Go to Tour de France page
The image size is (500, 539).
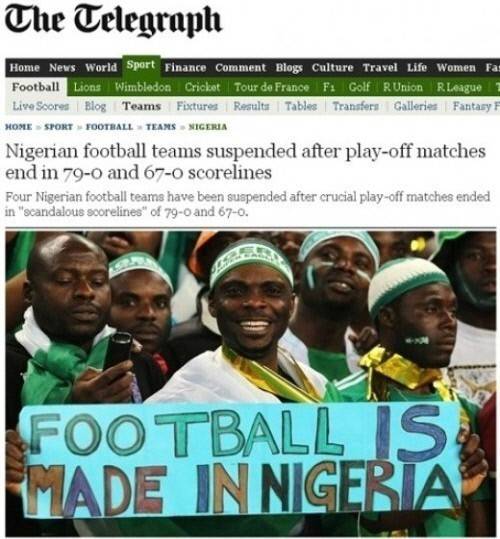tap(272, 87)
